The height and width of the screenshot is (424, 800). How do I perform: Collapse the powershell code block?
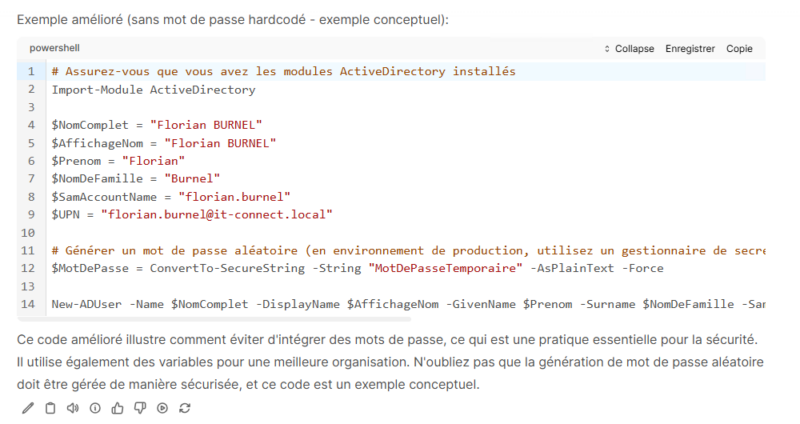coord(629,48)
